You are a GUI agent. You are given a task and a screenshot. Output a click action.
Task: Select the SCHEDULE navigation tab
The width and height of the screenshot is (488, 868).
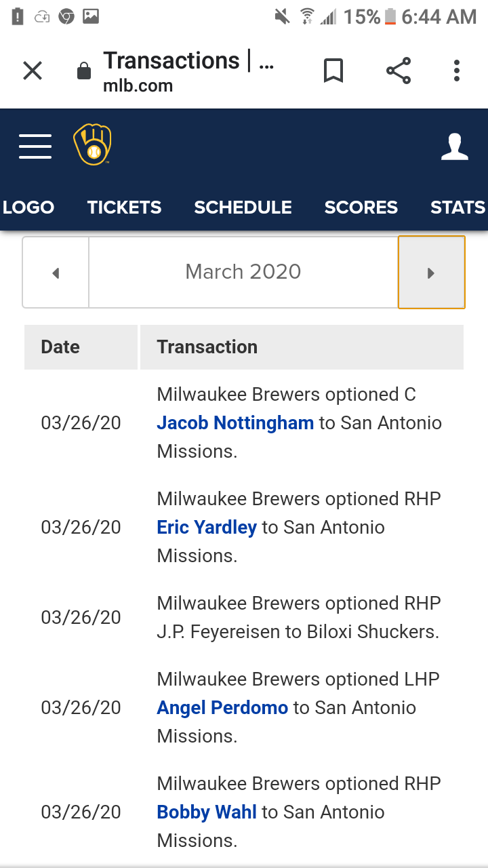(243, 208)
